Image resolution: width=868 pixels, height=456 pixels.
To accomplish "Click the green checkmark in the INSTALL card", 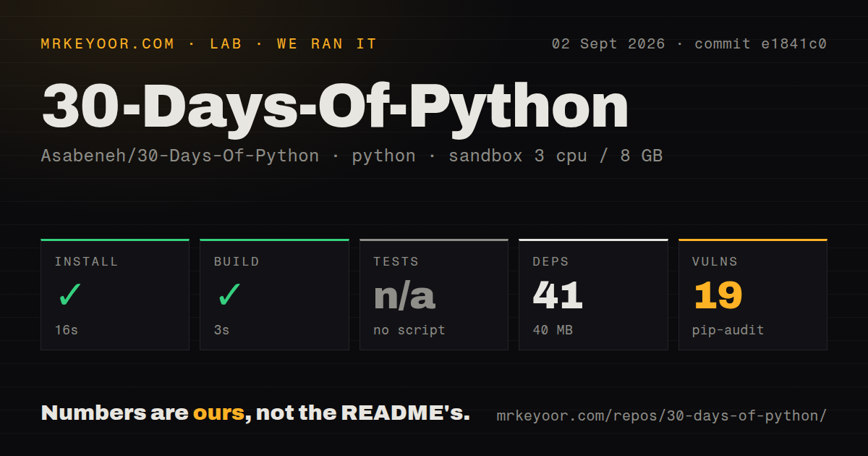I will point(70,295).
